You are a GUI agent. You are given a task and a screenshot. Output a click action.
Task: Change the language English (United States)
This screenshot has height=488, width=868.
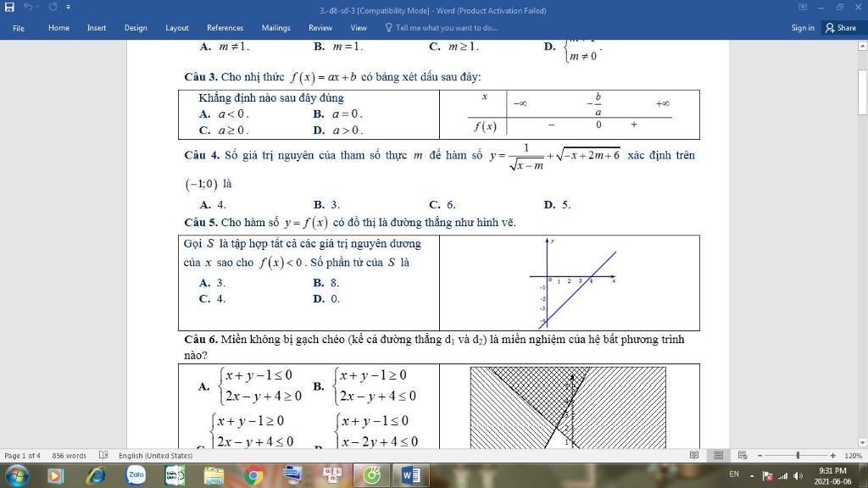156,455
